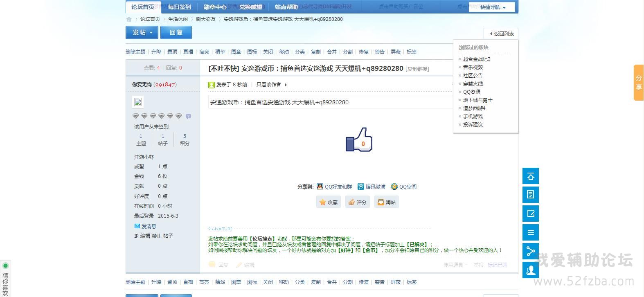Viewport: 644px width, 297px height.
Task: Share to 腾讯微博
Action: point(372,187)
